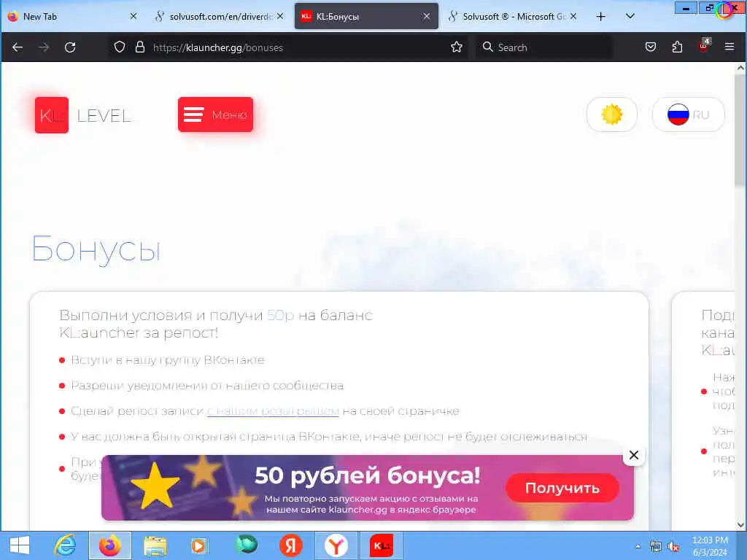This screenshot has width=747, height=560.
Task: Select the KL:Бонусы tab
Action: pos(366,16)
